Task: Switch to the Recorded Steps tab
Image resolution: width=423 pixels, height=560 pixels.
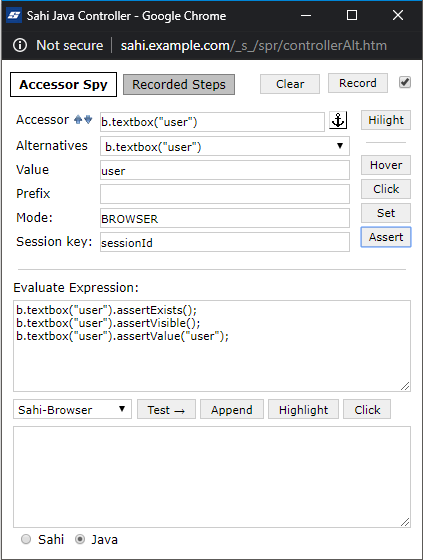Action: pyautogui.click(x=179, y=85)
